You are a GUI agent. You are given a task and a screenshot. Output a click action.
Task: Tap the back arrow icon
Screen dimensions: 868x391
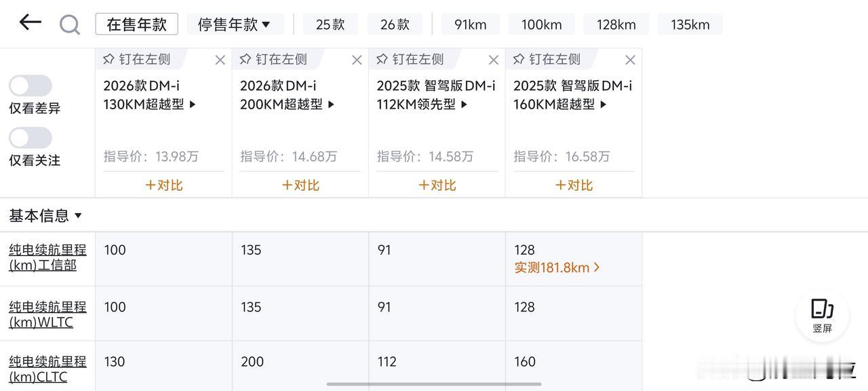click(30, 22)
